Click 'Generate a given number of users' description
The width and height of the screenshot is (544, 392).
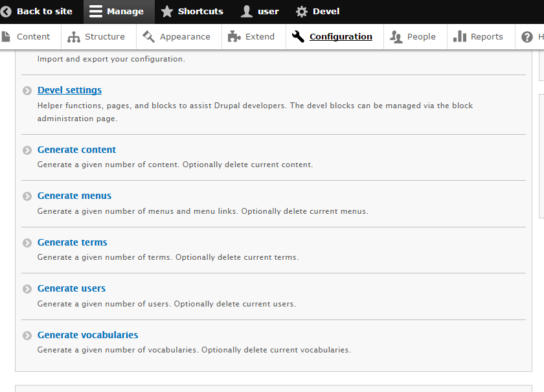click(166, 304)
